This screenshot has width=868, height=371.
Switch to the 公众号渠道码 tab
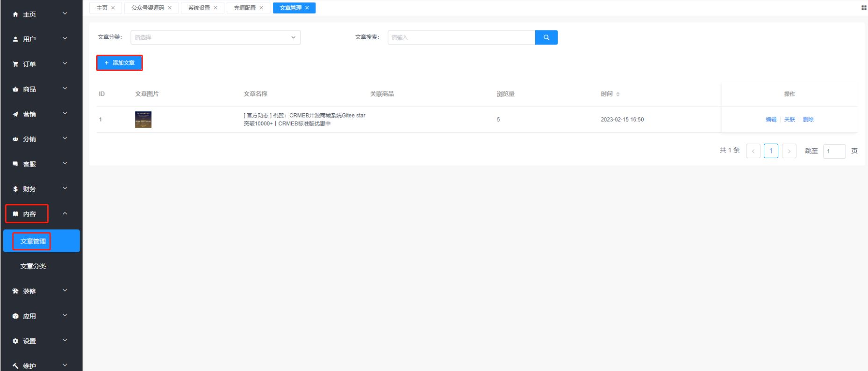point(148,8)
